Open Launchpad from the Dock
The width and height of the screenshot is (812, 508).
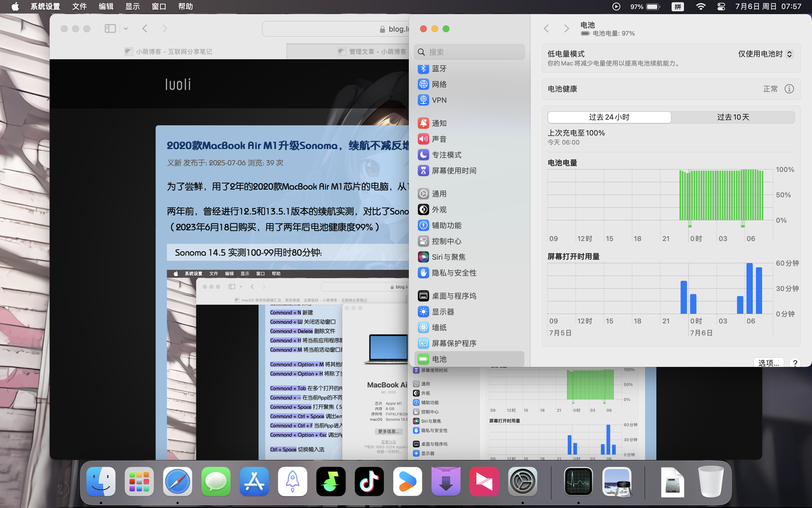pyautogui.click(x=139, y=481)
